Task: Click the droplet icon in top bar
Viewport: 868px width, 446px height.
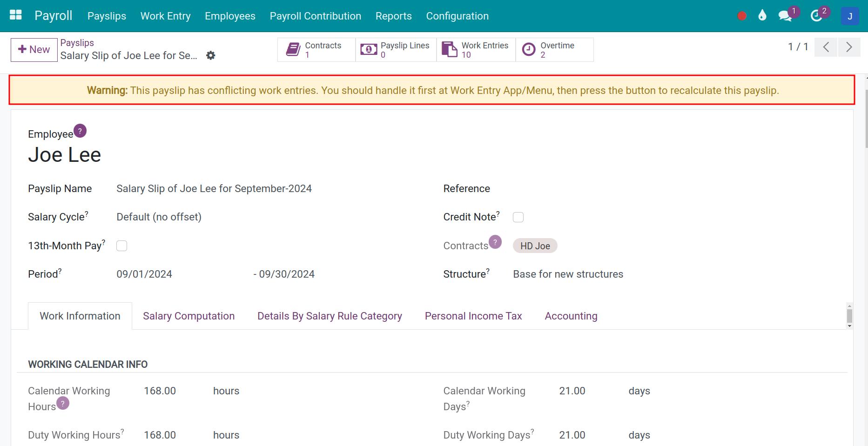Action: 762,16
